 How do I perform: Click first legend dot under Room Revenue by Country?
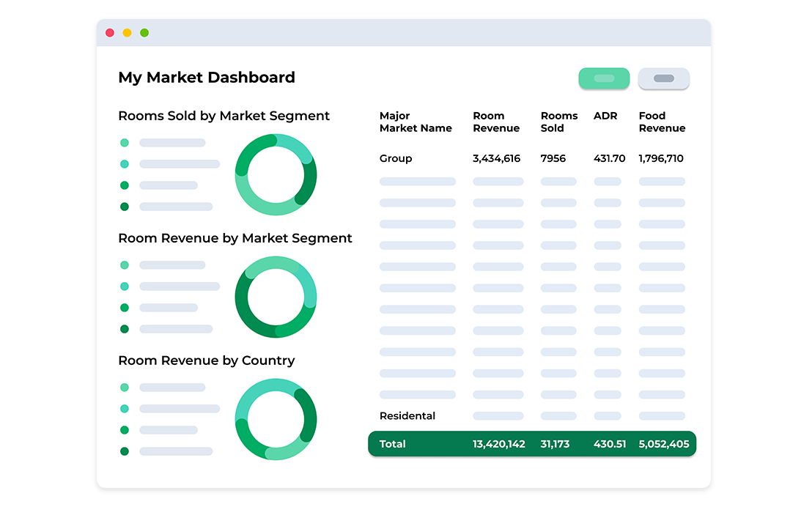tap(125, 388)
